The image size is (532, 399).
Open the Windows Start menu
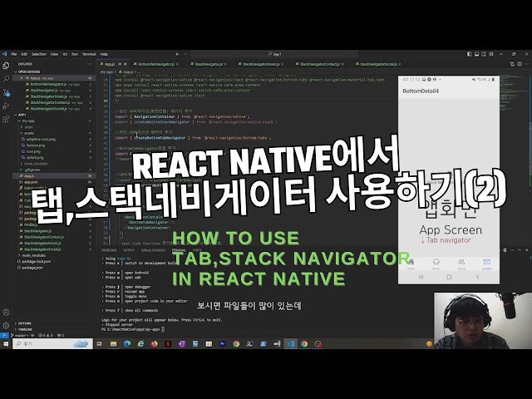tap(6, 343)
